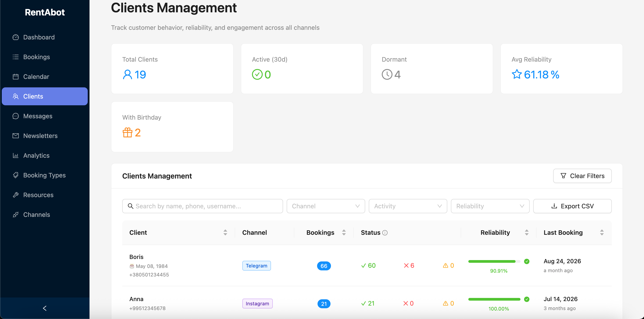
Task: Click the RentAbot logo title
Action: (45, 12)
